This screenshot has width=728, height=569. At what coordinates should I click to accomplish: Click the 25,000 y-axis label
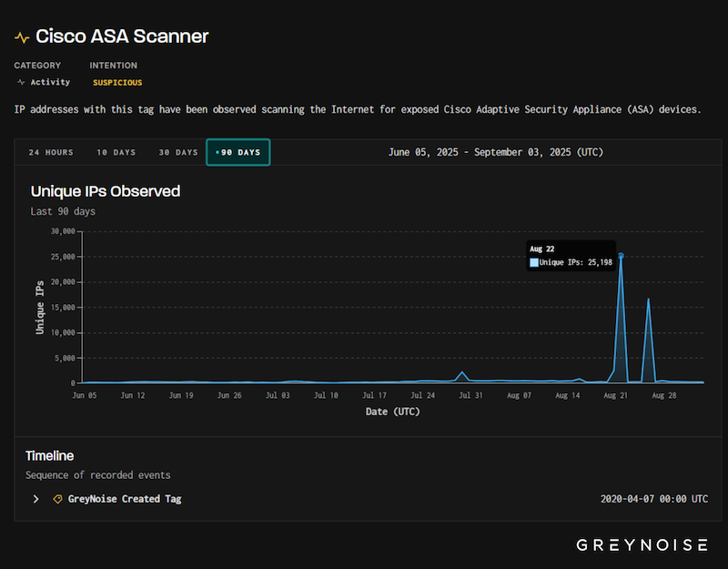click(x=63, y=257)
